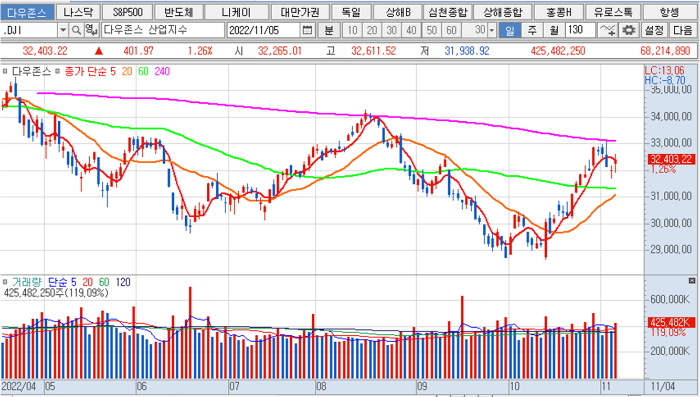Image resolution: width=700 pixels, height=397 pixels.
Task: Click the magenta 240 moving-average legend label
Action: click(162, 71)
